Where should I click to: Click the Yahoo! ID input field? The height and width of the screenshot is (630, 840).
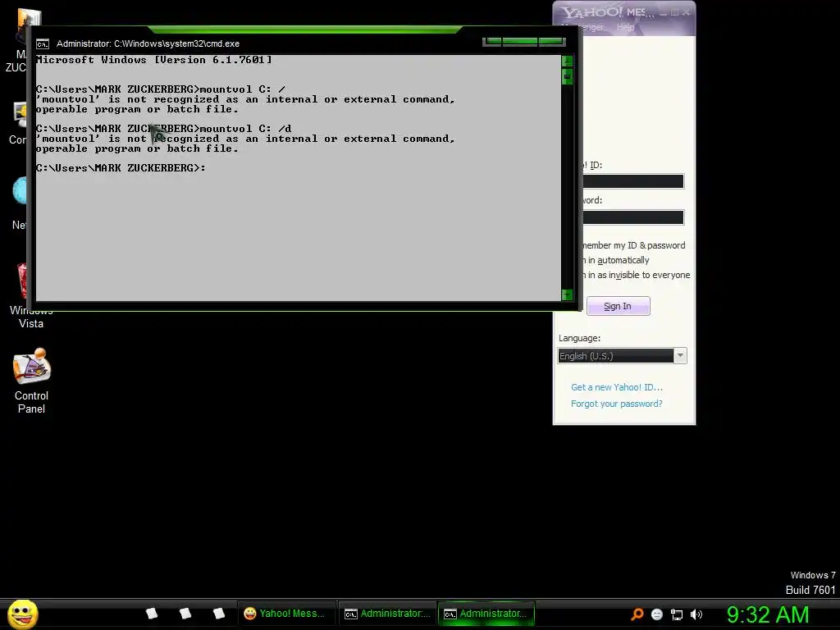632,181
